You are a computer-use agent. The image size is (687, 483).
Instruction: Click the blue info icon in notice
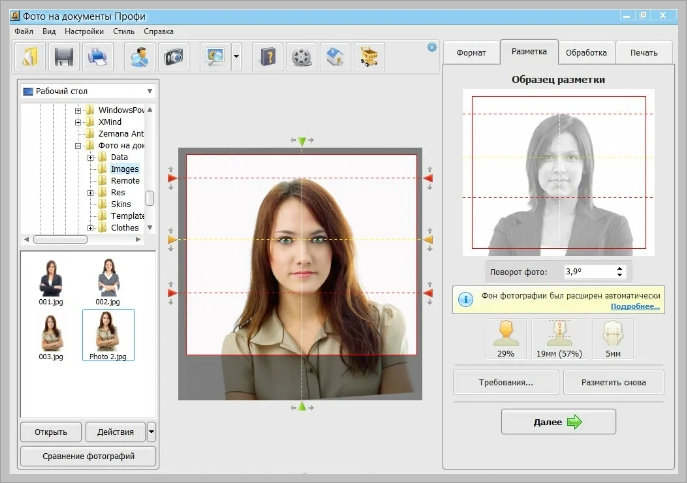pyautogui.click(x=465, y=299)
